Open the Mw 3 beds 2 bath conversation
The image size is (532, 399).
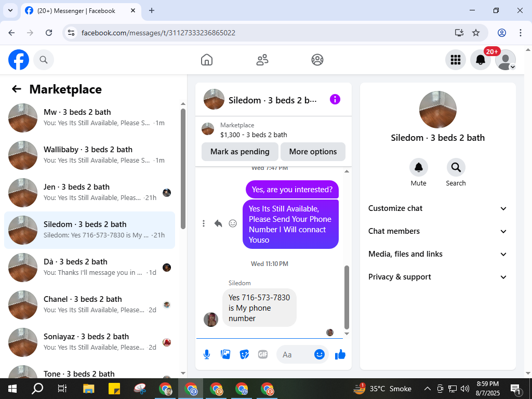point(89,118)
